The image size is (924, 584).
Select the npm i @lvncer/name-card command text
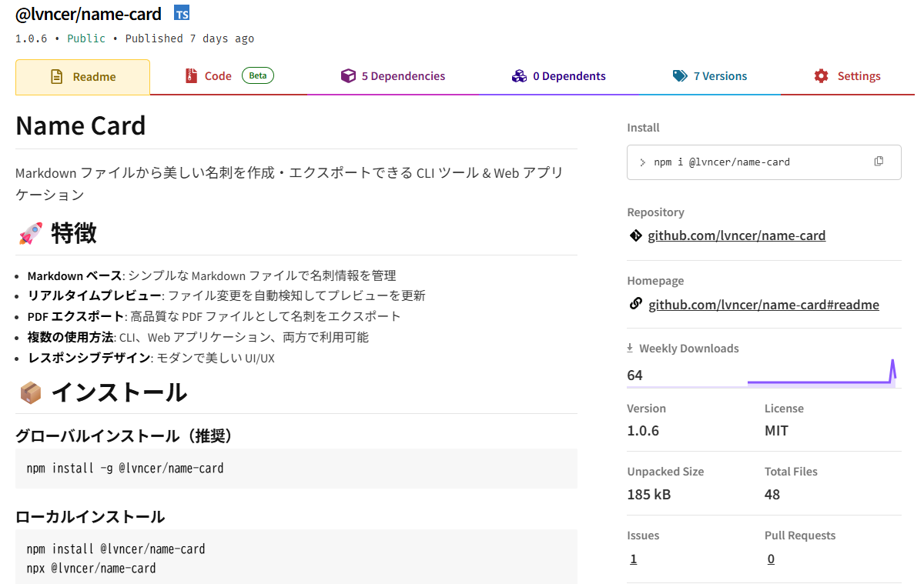coord(721,162)
